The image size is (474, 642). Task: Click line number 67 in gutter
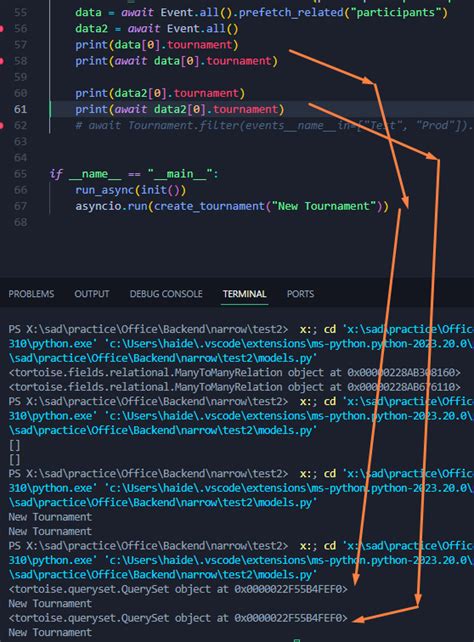click(20, 206)
